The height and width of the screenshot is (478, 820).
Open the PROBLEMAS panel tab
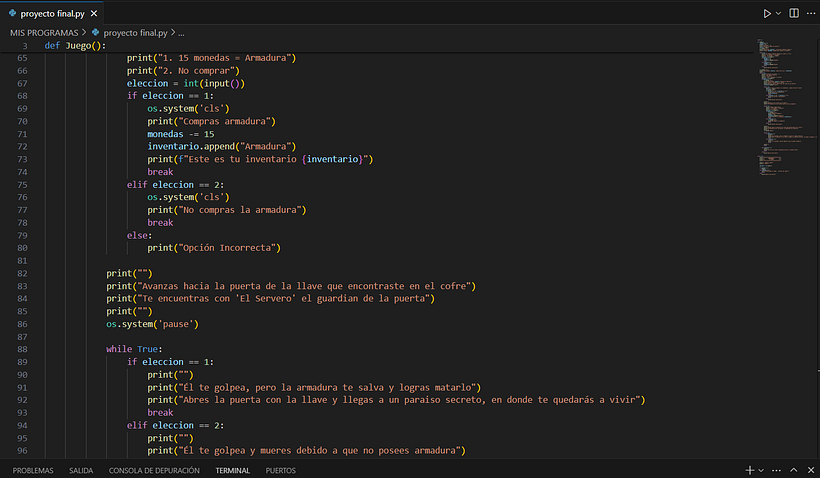[33, 470]
